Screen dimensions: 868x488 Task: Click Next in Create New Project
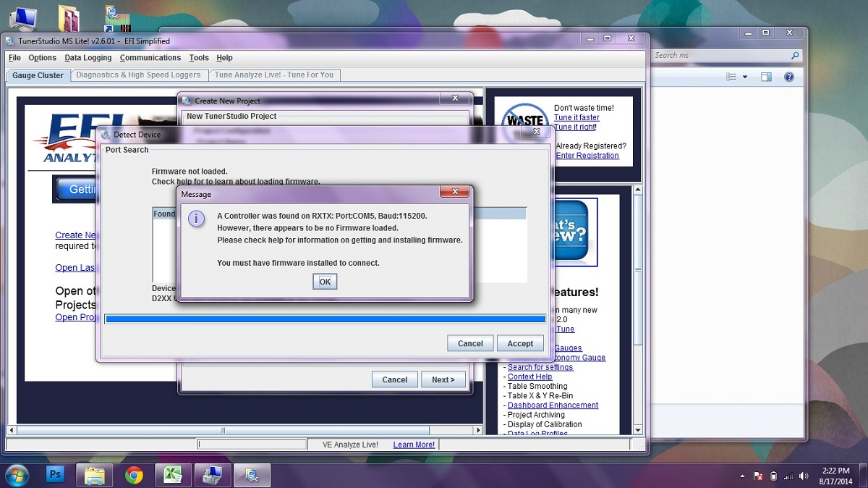tap(443, 379)
